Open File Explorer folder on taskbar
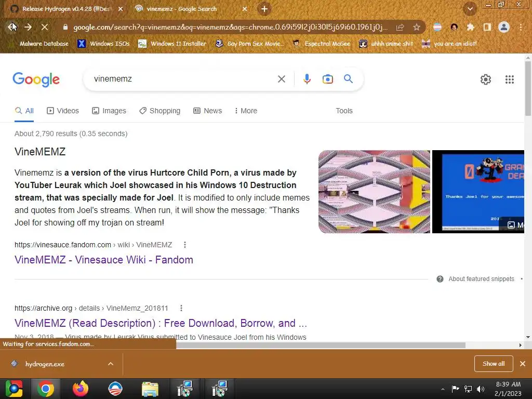The width and height of the screenshot is (532, 399). point(150,389)
